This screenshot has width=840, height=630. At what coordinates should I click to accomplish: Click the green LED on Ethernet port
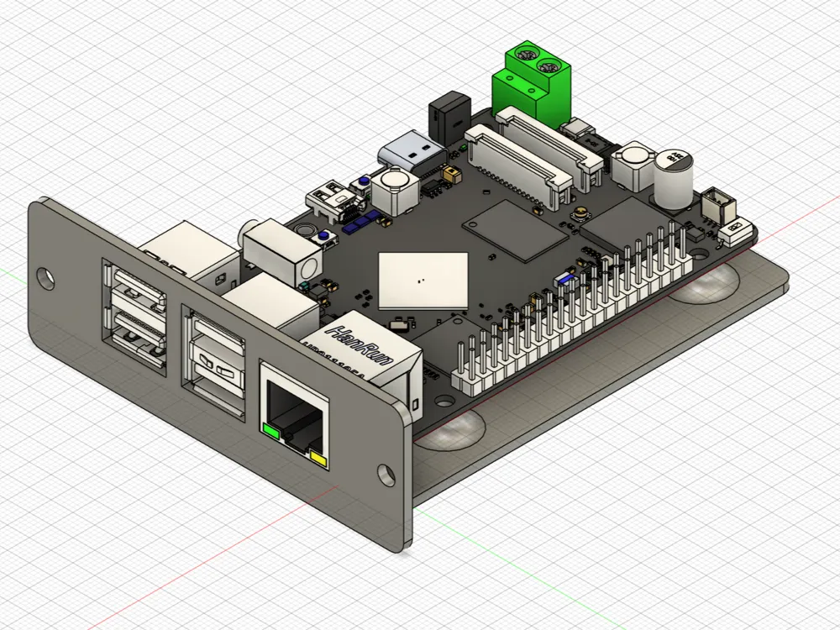pyautogui.click(x=271, y=431)
